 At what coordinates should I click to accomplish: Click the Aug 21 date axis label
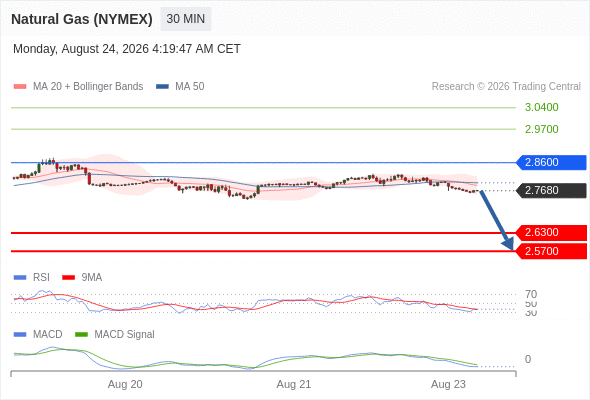293,385
